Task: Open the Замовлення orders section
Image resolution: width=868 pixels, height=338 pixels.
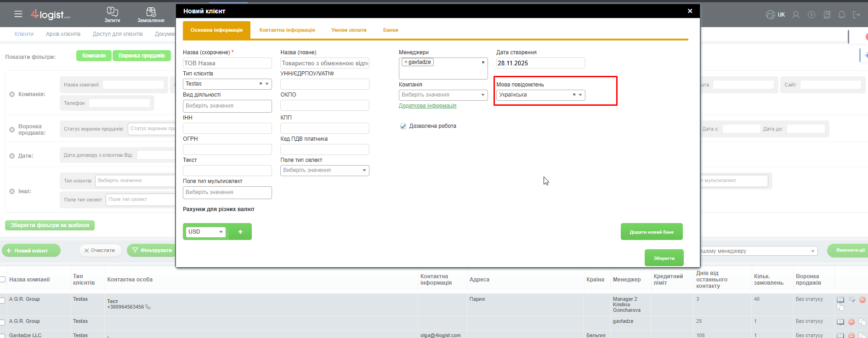Action: 151,15
